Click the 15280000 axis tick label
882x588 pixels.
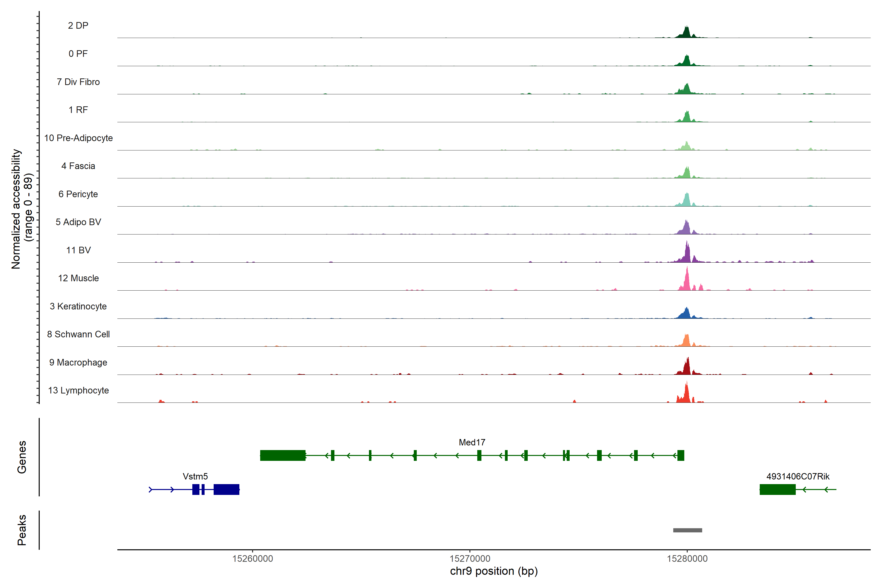pos(687,558)
